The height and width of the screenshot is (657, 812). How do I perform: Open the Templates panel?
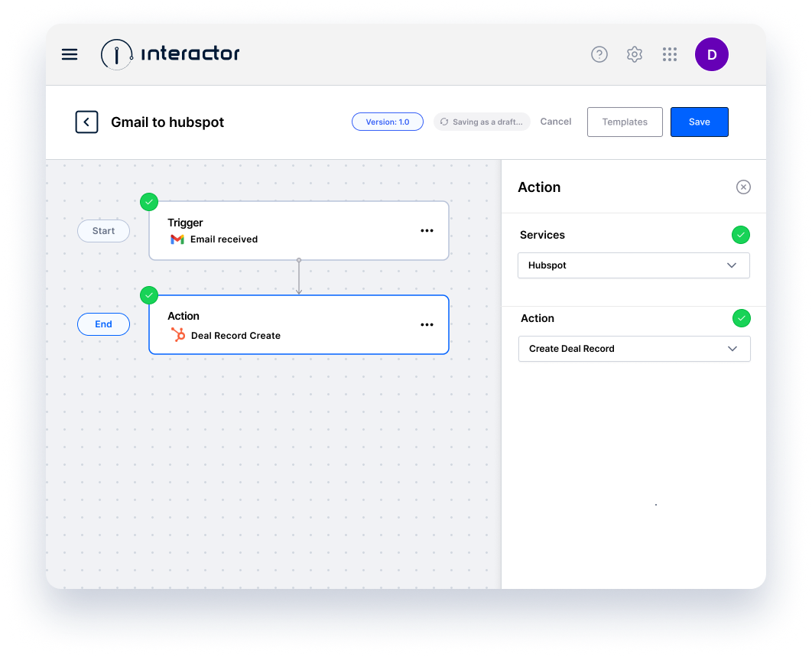[x=625, y=122]
